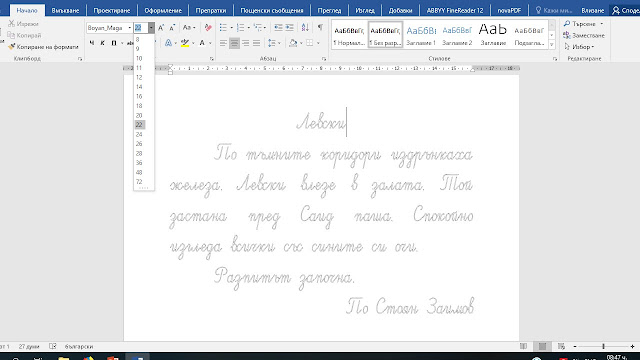The width and height of the screenshot is (640, 360).
Task: Select font size 24 from list
Action: click(x=139, y=134)
